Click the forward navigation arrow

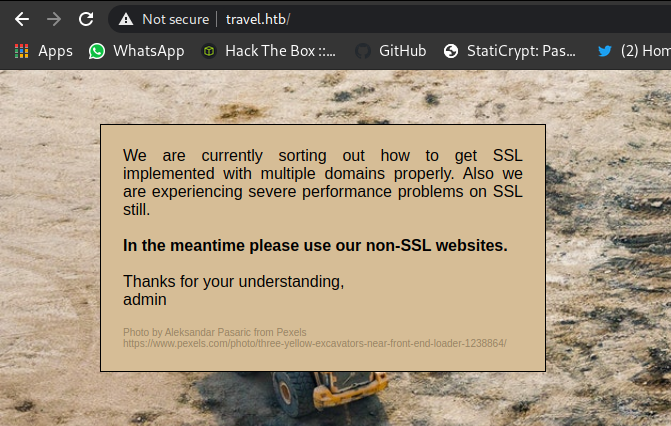click(x=54, y=19)
